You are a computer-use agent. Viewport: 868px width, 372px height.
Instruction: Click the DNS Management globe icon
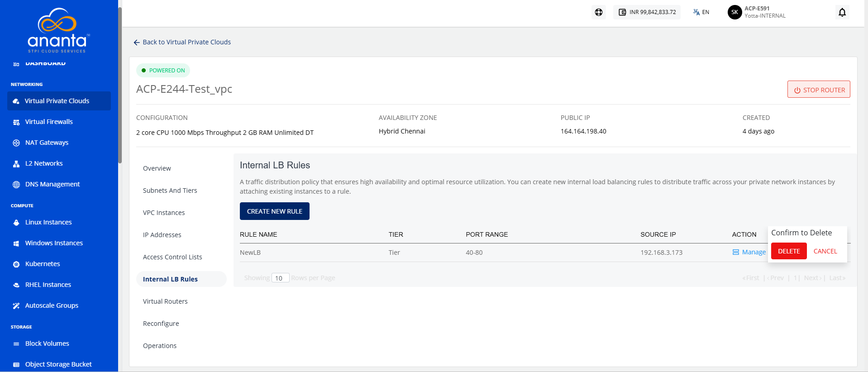(16, 185)
